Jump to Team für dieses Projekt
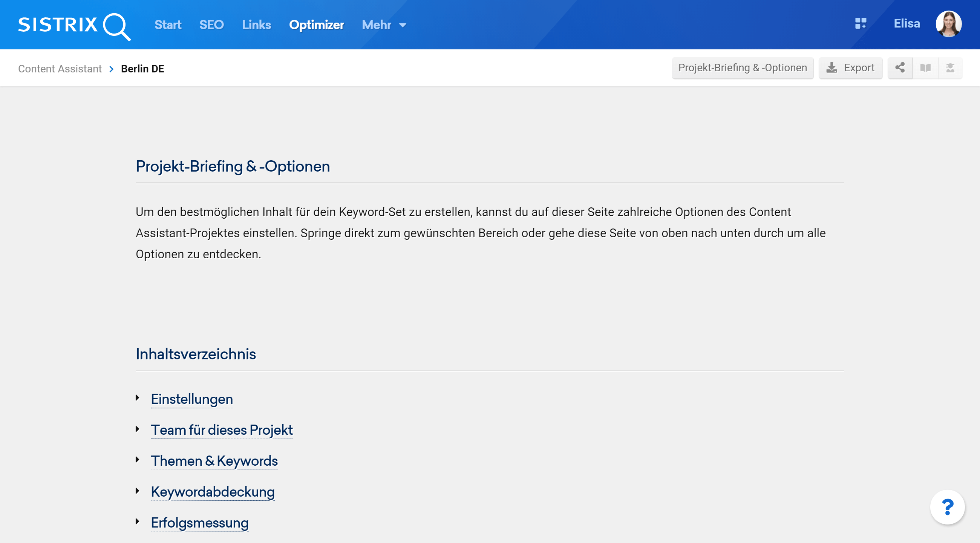This screenshot has width=980, height=543. coord(221,430)
